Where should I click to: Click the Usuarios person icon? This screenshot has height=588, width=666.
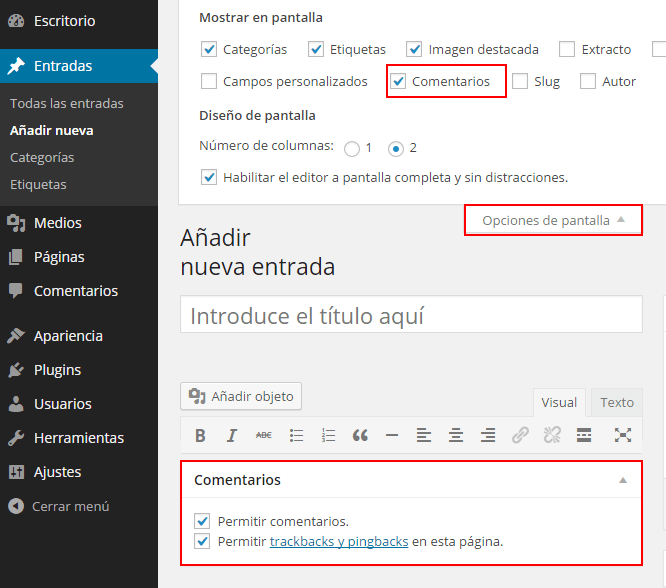(16, 404)
